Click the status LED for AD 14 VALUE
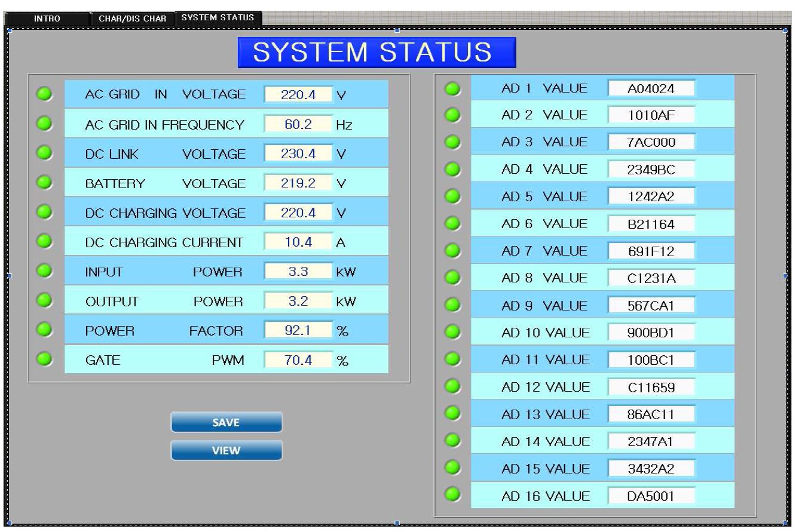The width and height of the screenshot is (802, 532). pos(454,440)
